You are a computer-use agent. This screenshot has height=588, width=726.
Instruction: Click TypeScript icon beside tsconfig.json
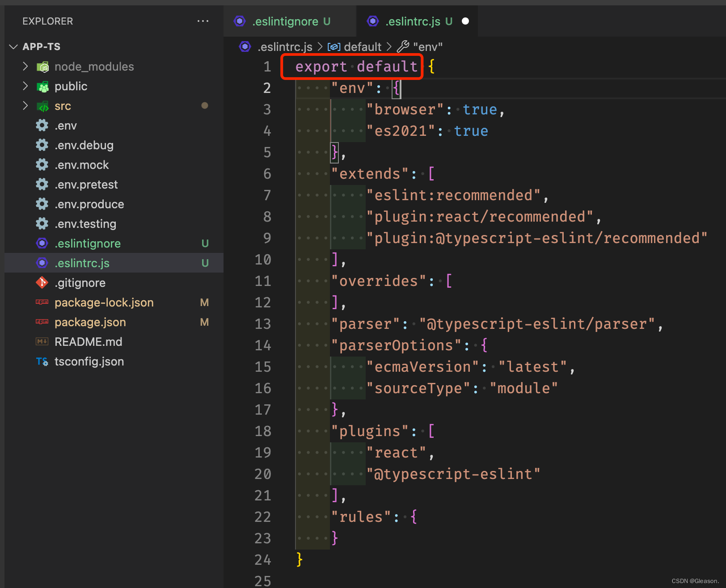[42, 361]
